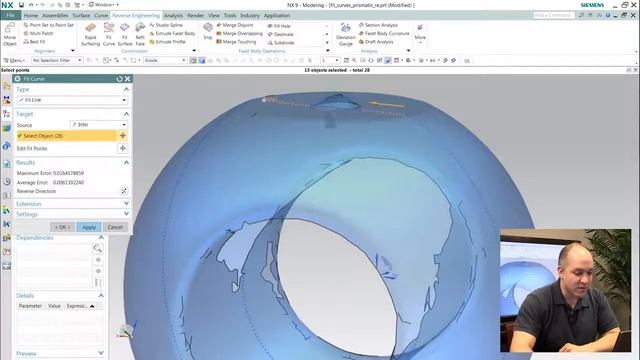This screenshot has height=360, width=640.
Task: Switch to the Home tab
Action: 31,16
